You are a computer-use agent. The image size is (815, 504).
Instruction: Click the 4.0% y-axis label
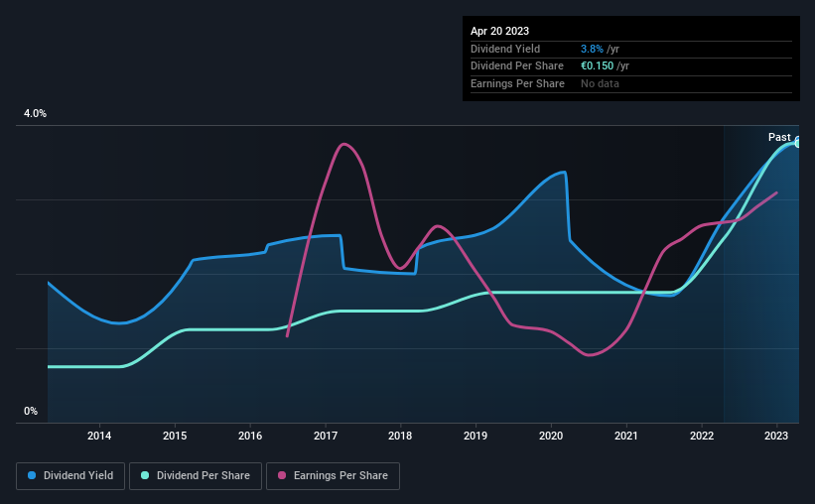click(35, 113)
